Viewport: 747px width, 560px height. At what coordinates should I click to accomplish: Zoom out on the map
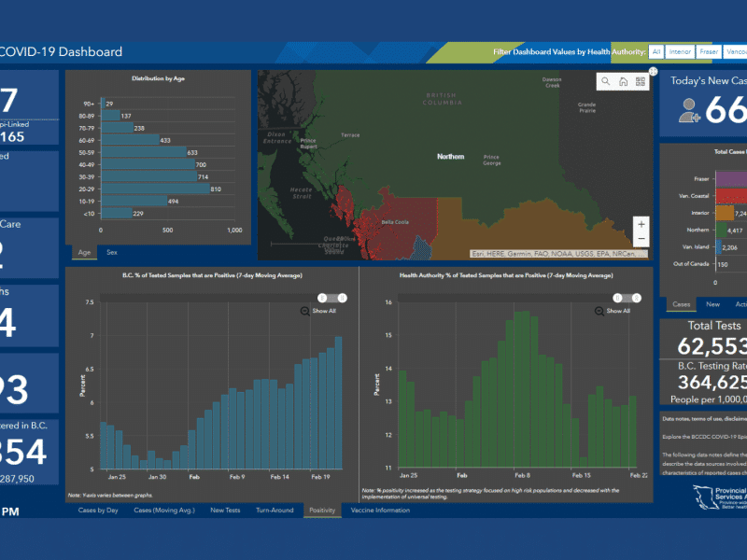pyautogui.click(x=641, y=240)
